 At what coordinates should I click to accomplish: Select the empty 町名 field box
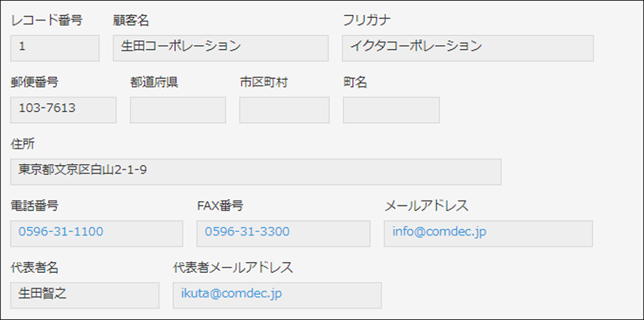coord(391,110)
